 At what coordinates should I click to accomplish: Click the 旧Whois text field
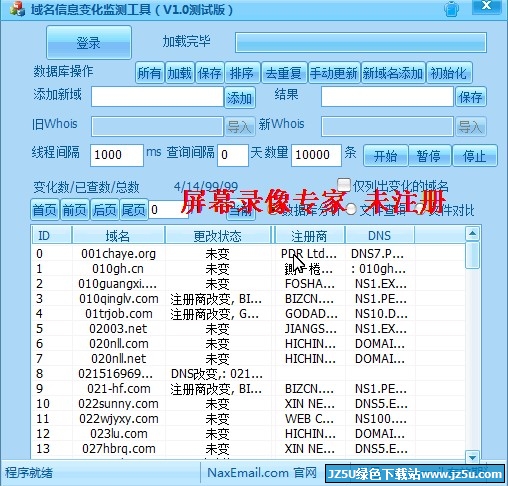[x=157, y=126]
